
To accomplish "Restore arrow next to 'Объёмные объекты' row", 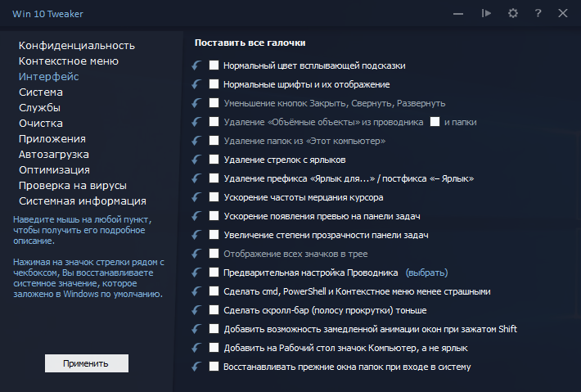I will (x=196, y=122).
